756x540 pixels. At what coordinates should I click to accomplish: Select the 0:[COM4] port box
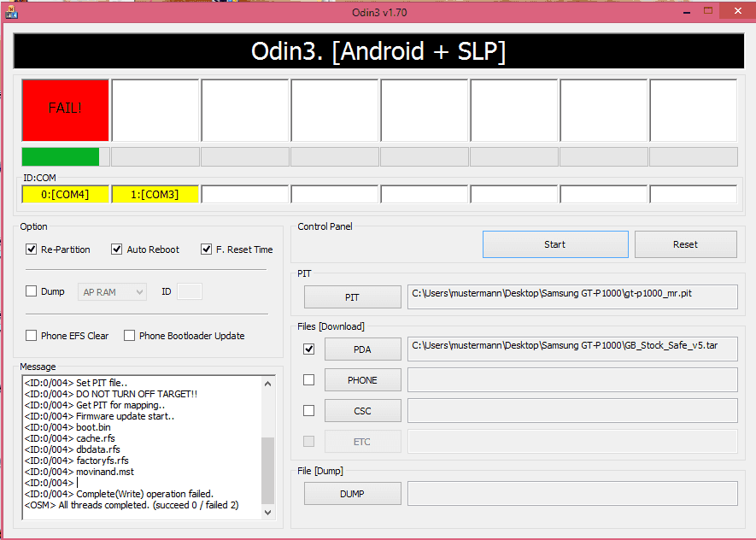(x=65, y=194)
